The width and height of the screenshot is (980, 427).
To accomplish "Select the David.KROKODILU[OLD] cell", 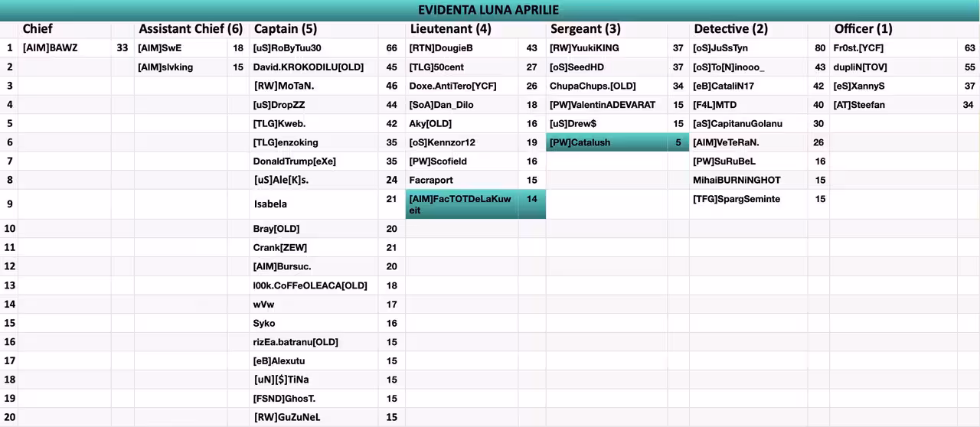I will 314,67.
